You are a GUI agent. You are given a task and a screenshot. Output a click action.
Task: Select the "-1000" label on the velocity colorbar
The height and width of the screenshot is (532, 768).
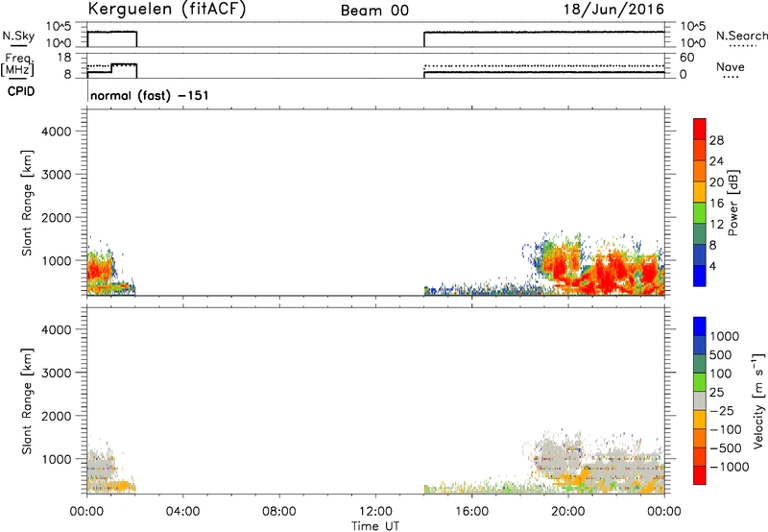click(x=730, y=467)
